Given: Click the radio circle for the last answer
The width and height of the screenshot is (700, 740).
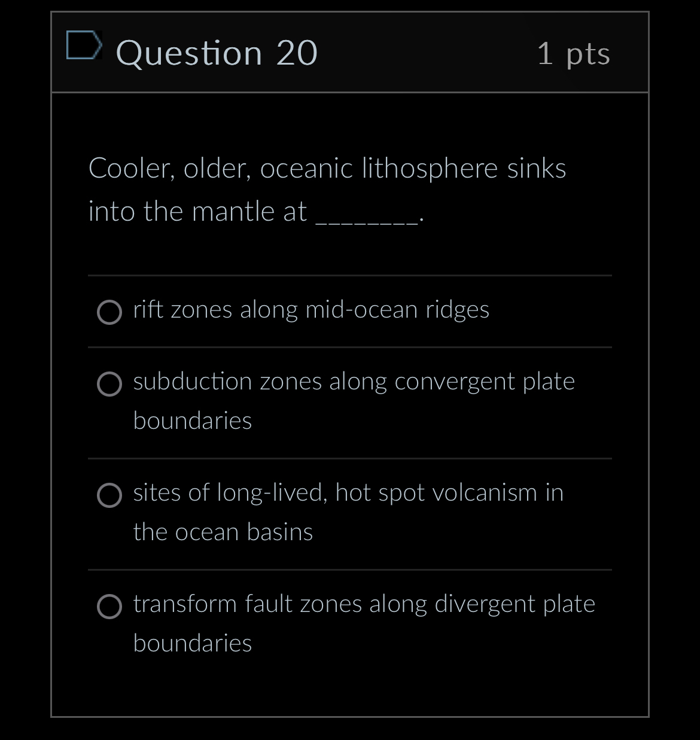Looking at the screenshot, I should click(x=109, y=607).
